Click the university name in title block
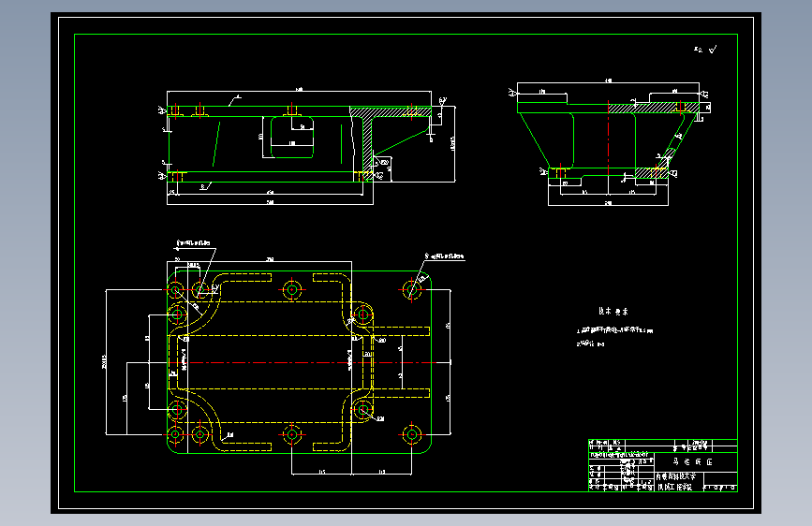812x526 pixels. tap(676, 475)
